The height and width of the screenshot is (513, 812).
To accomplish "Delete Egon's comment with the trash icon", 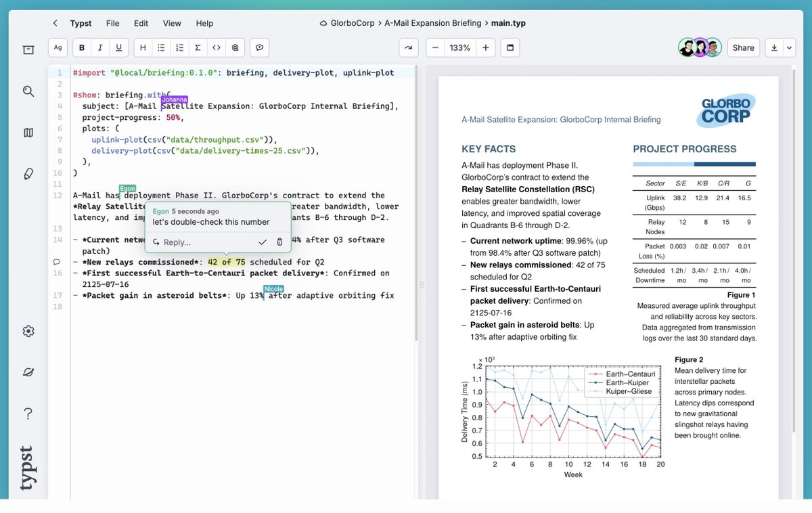I will tap(279, 242).
